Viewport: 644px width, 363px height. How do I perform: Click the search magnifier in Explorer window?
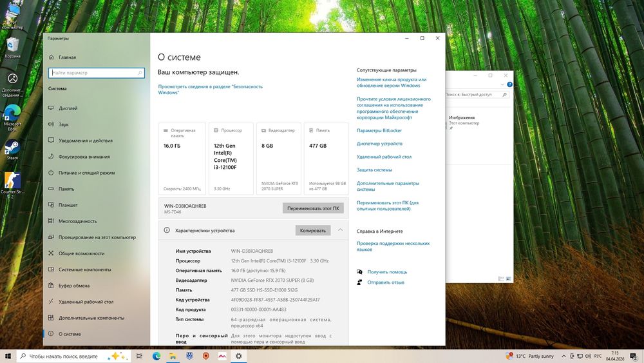coord(504,95)
